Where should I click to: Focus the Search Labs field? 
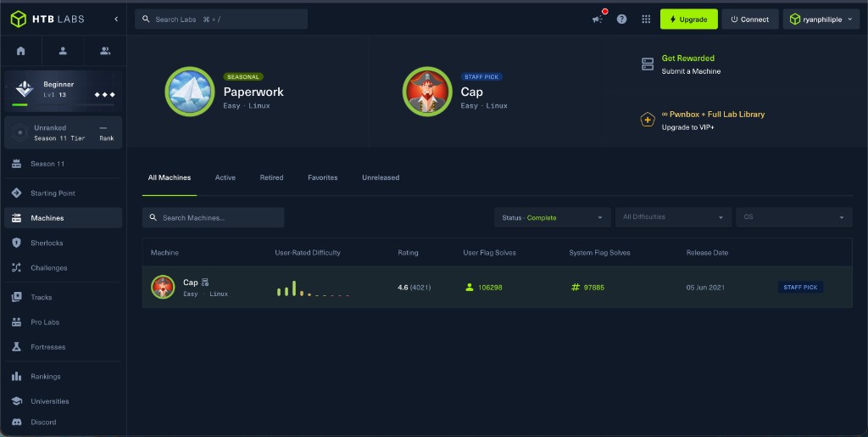tap(221, 20)
